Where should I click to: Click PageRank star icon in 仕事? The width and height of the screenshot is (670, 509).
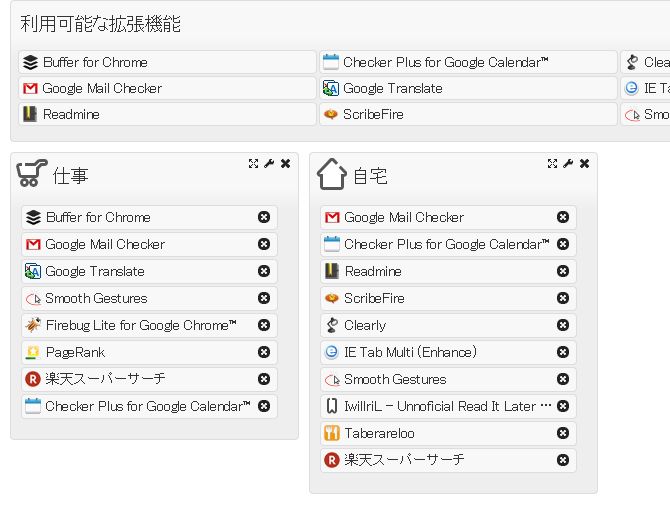pos(33,352)
